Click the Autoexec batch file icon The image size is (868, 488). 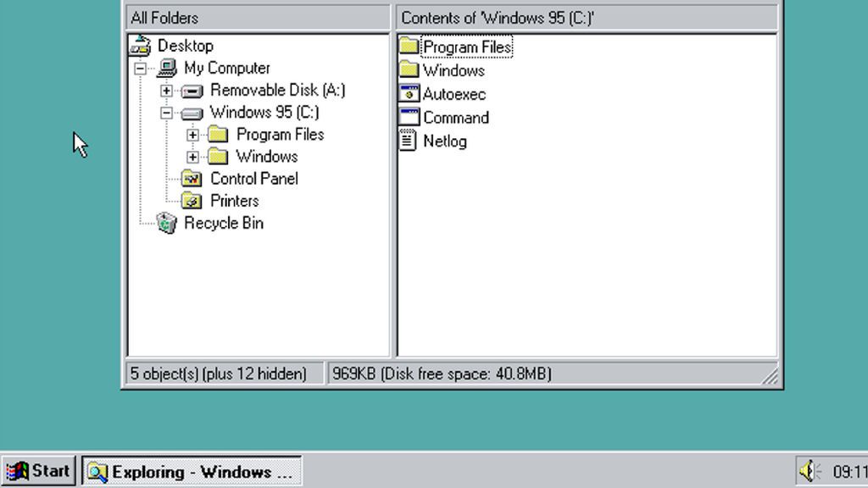point(409,93)
